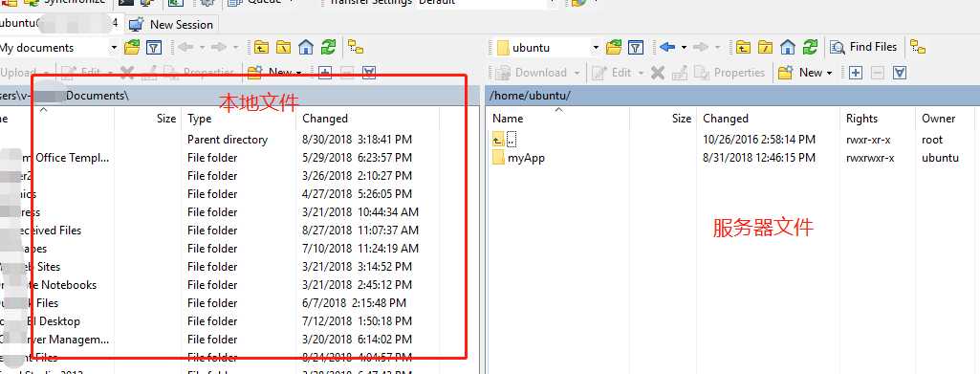Click remote delete X icon
The image size is (980, 374).
click(x=658, y=73)
